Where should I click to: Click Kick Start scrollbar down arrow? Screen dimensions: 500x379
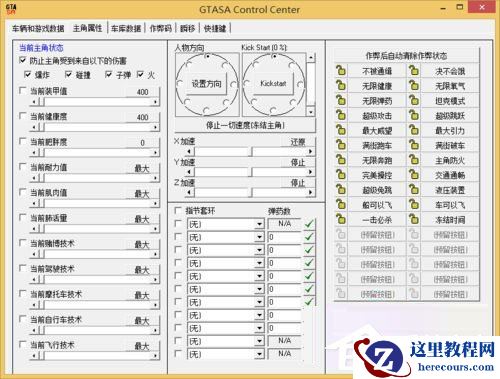[x=311, y=112]
